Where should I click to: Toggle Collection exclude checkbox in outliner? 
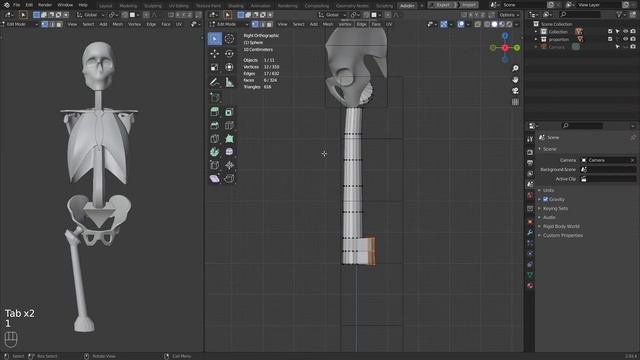(x=610, y=31)
